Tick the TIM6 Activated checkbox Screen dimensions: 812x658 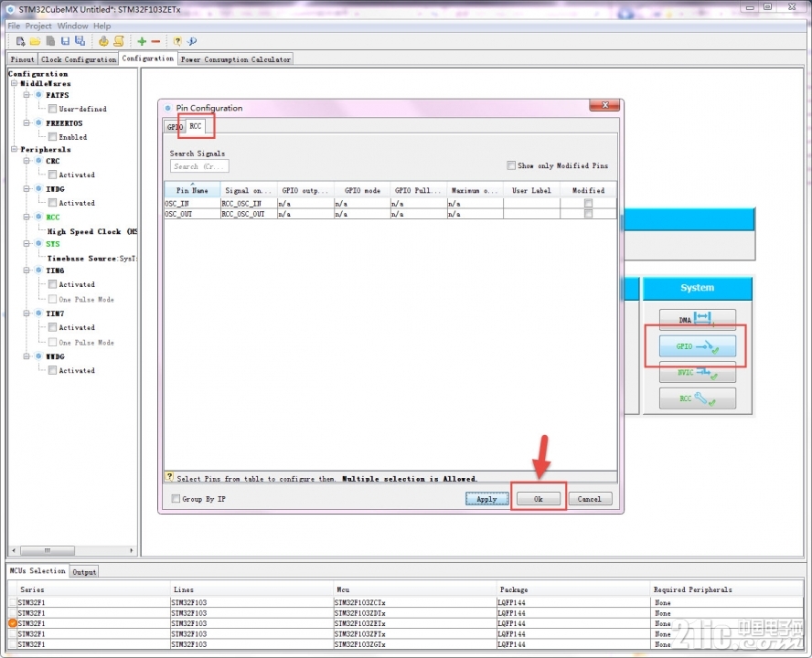click(x=52, y=284)
